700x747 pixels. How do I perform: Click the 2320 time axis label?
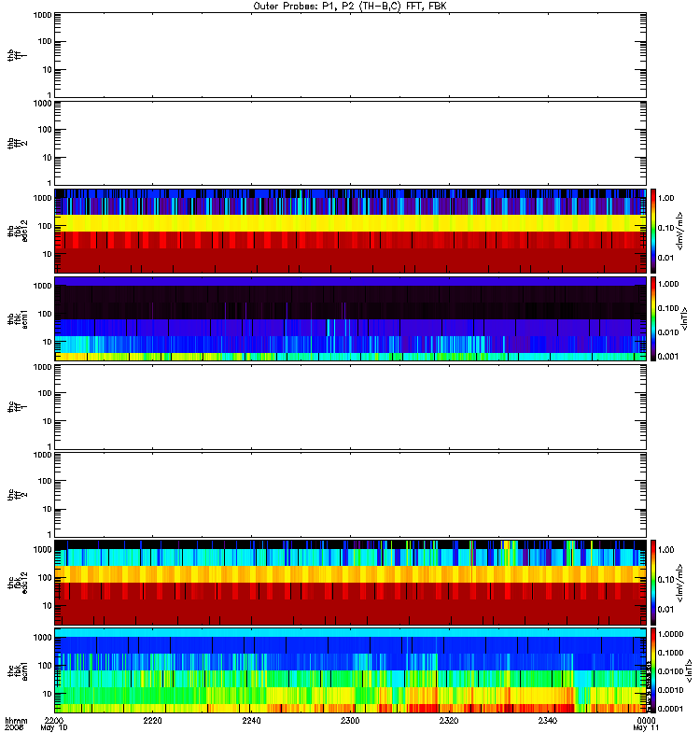[x=449, y=721]
